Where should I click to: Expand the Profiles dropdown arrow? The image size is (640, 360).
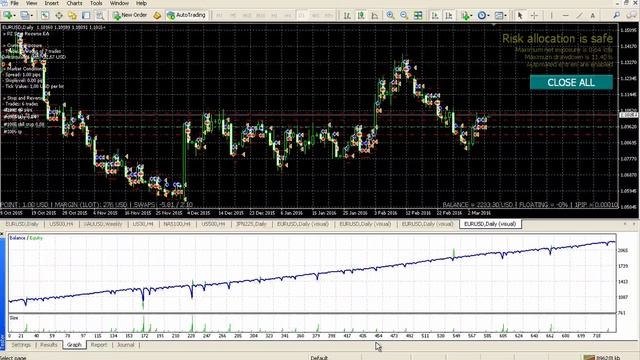[31, 16]
